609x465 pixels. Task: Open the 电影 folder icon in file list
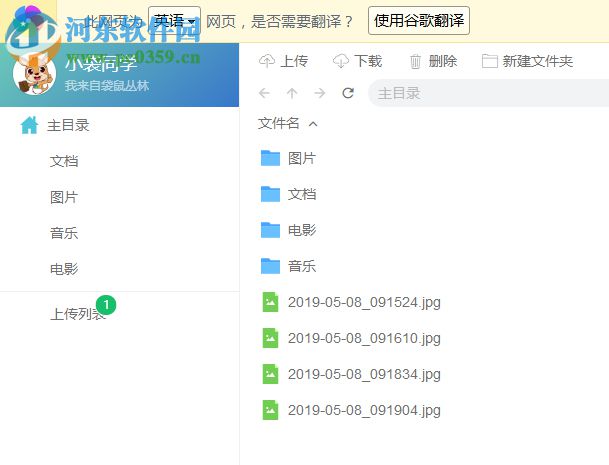(270, 230)
